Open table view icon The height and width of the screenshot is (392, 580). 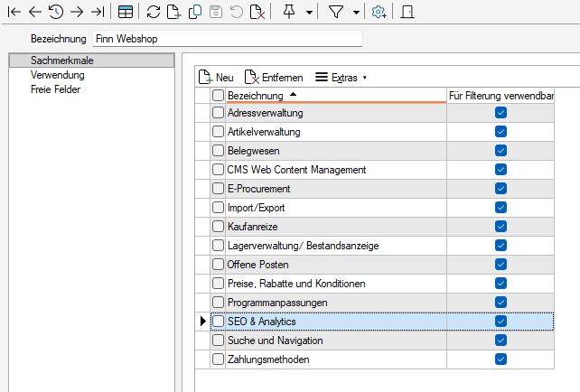(126, 12)
